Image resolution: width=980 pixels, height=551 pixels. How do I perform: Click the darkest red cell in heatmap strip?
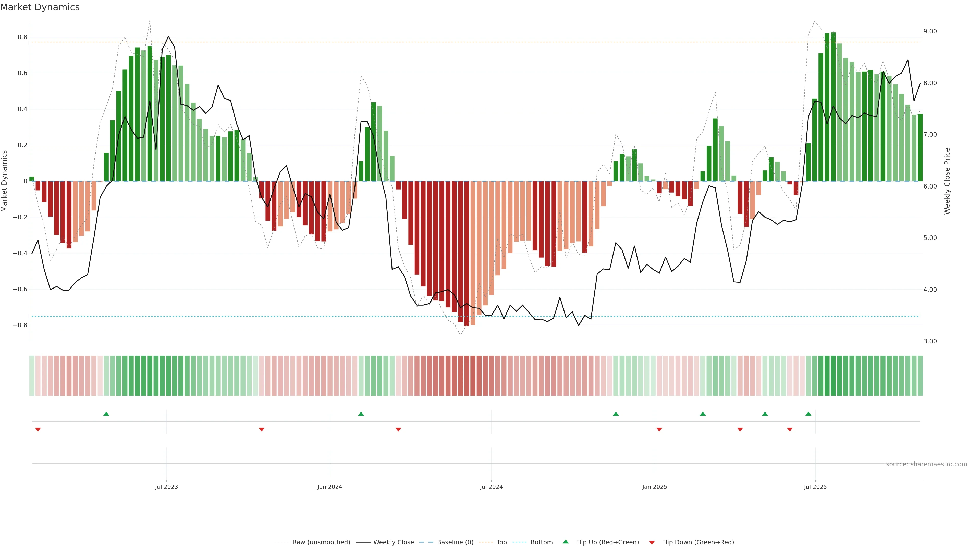(x=467, y=376)
